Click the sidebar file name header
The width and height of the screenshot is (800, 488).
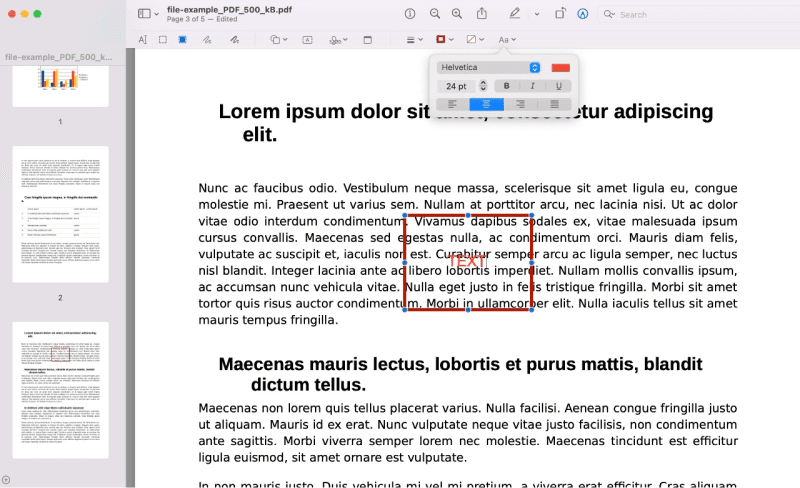59,57
